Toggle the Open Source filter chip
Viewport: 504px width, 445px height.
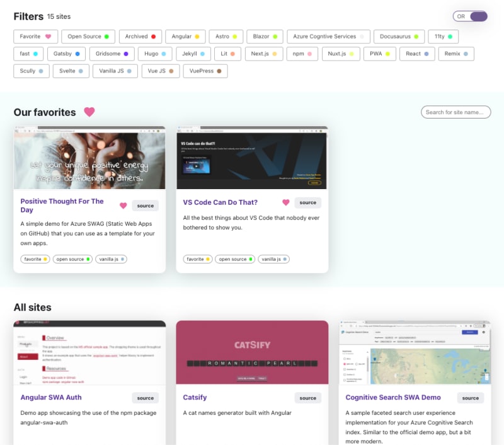(x=88, y=37)
